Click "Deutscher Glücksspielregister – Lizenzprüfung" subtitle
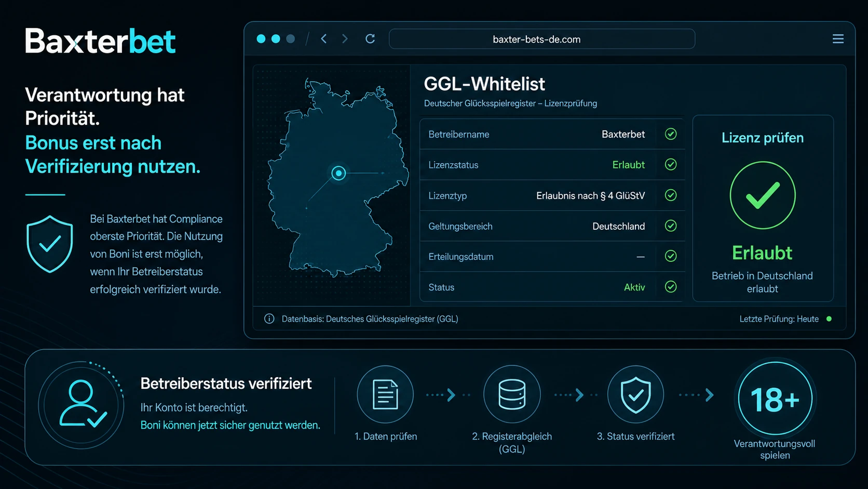868x489 pixels. click(x=510, y=103)
